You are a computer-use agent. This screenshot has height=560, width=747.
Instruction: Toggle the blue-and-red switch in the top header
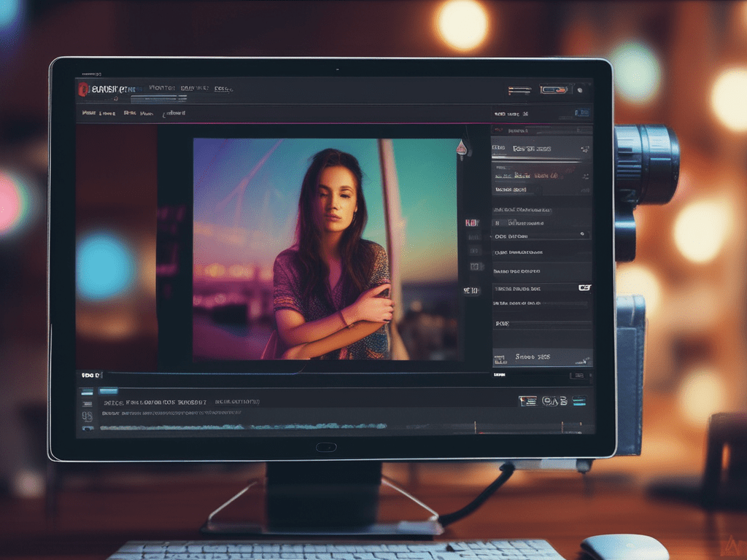click(554, 90)
